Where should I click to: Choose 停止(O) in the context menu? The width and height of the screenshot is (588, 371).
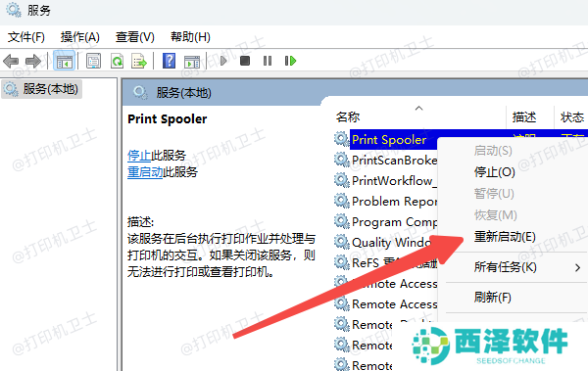[495, 172]
